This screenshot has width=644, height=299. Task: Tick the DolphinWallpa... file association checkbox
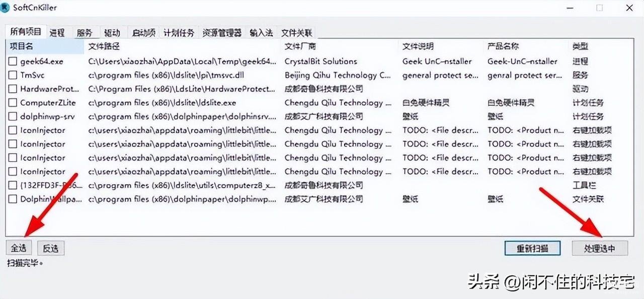tap(13, 199)
